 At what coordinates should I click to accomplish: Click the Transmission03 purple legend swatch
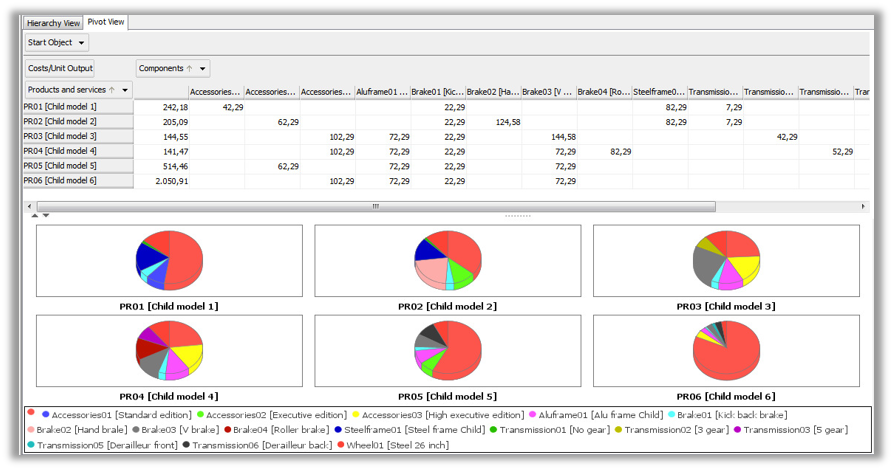(738, 430)
